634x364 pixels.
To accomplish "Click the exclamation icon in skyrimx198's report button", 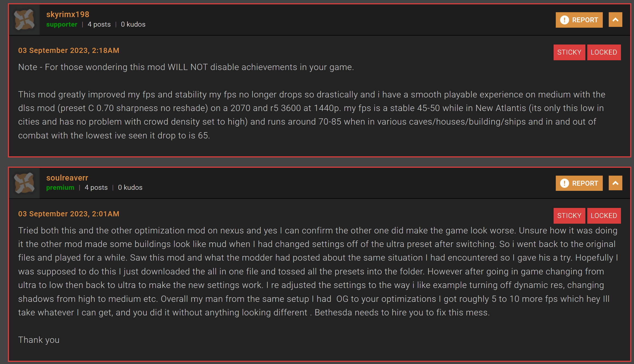I will pyautogui.click(x=564, y=20).
